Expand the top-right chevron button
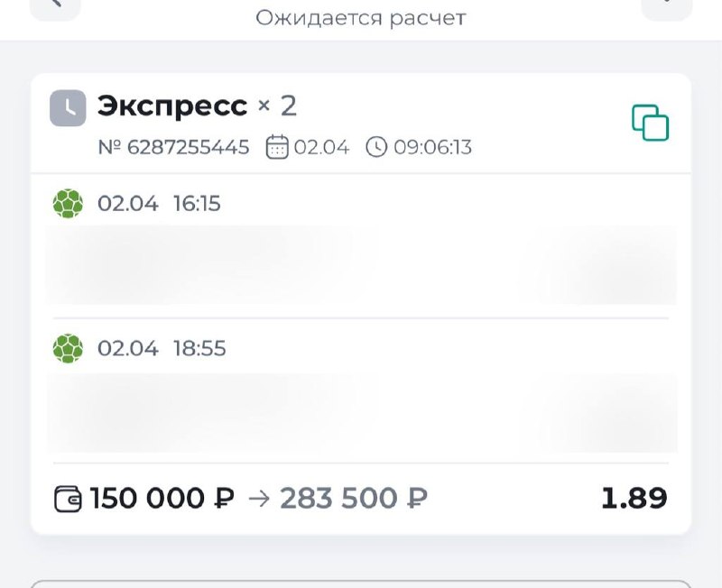Image resolution: width=722 pixels, height=588 pixels. tap(666, 5)
